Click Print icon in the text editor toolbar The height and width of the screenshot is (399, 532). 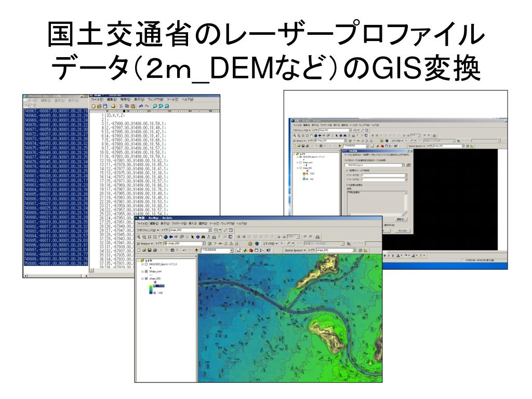113,106
